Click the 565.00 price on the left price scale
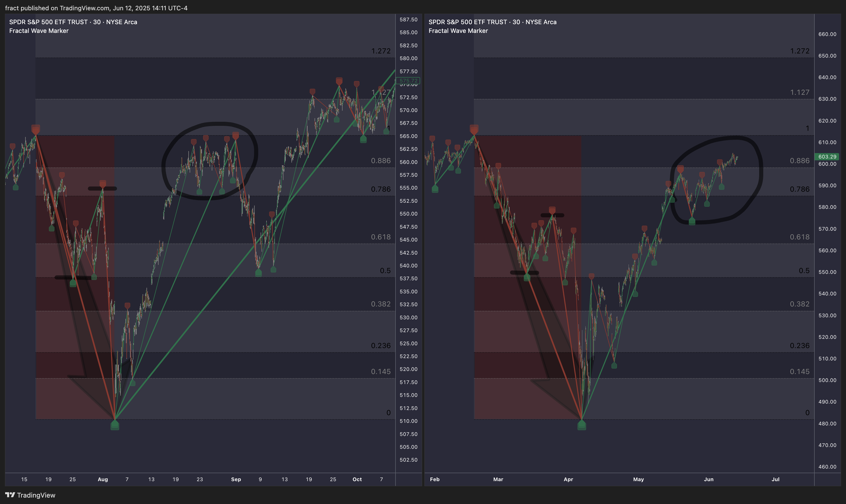This screenshot has width=846, height=504. pos(408,136)
